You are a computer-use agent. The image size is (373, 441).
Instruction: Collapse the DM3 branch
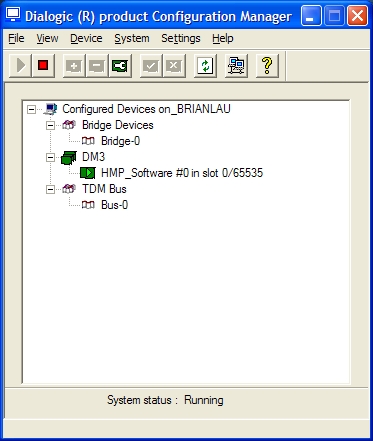click(50, 157)
